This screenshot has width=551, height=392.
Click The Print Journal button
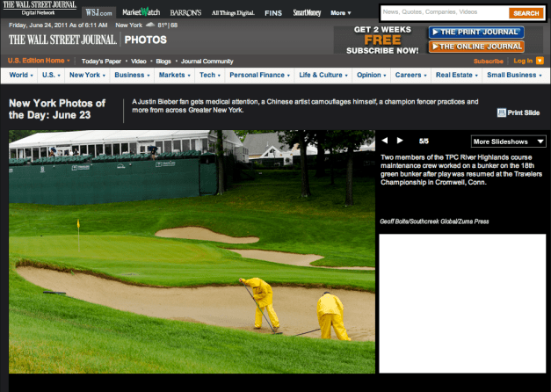[475, 32]
